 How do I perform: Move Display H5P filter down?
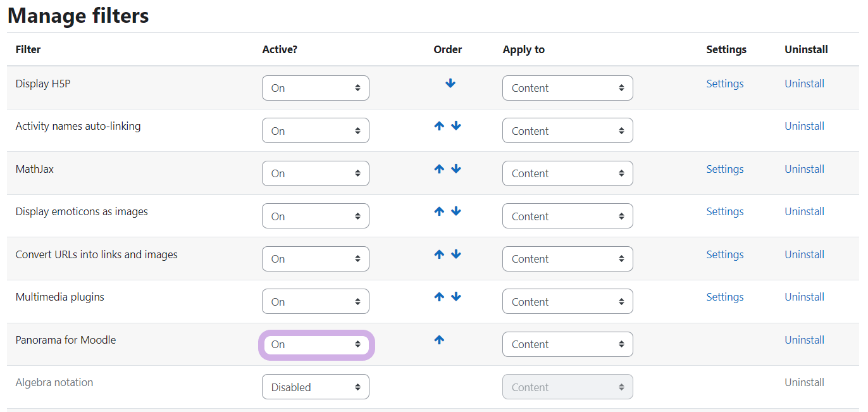click(x=450, y=84)
